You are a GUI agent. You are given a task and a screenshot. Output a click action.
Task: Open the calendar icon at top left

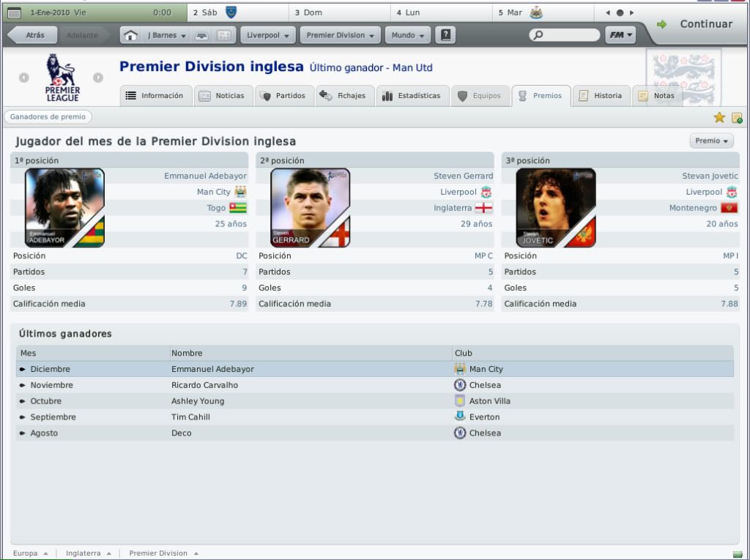[15, 13]
